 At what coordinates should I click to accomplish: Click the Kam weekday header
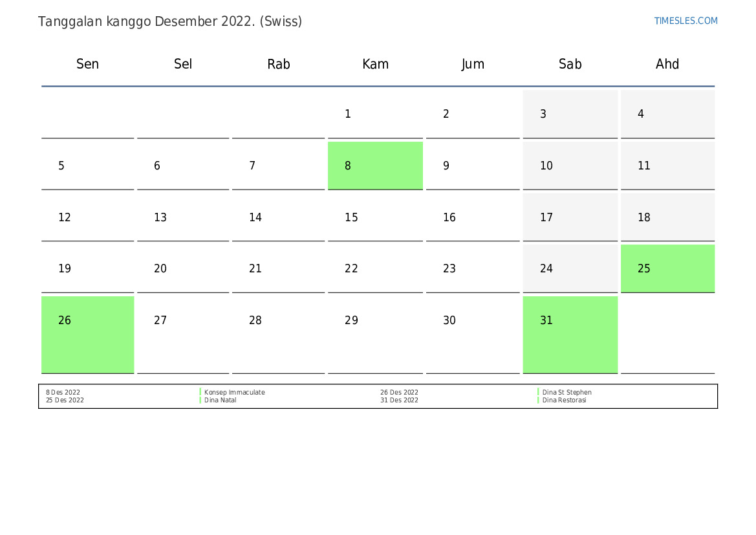click(x=375, y=64)
